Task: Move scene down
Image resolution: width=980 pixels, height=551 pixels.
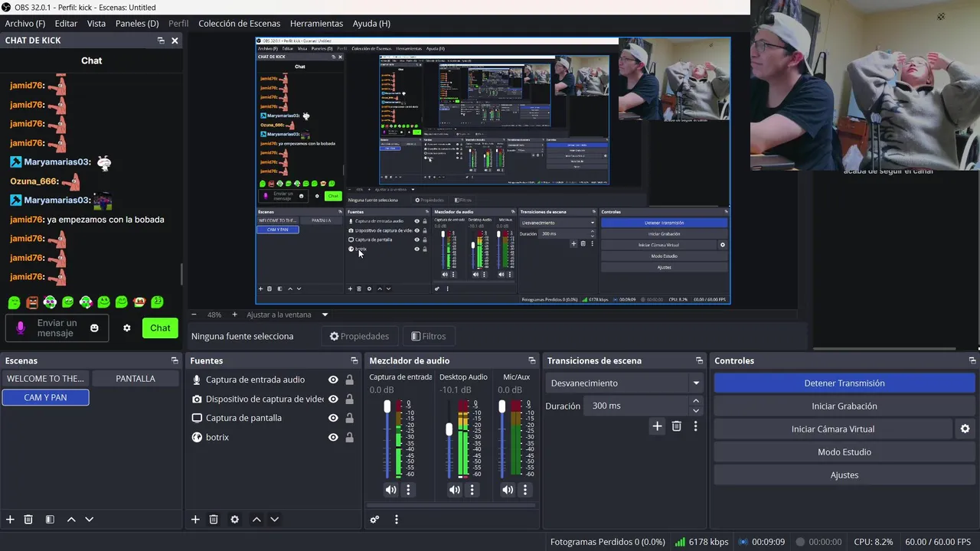Action: coord(89,519)
